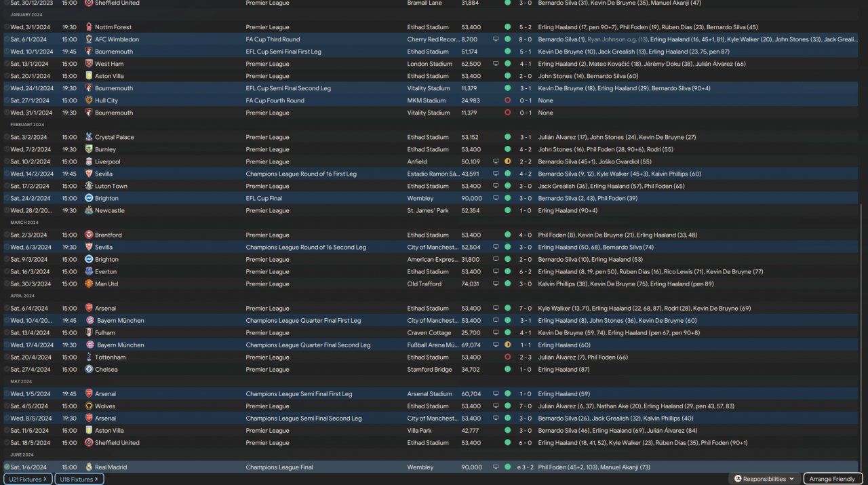Click the Wed, 28/2/20... date of the Newcastle fixture
868x485 pixels.
(31, 210)
